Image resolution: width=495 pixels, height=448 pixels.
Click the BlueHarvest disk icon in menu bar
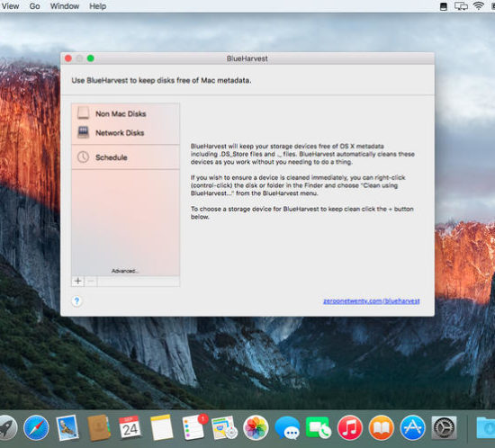pyautogui.click(x=444, y=6)
